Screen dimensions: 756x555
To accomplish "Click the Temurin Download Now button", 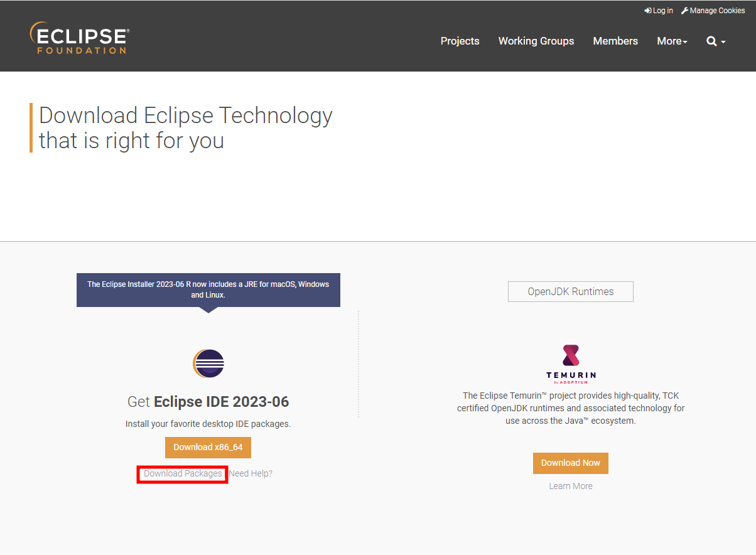I will point(571,463).
